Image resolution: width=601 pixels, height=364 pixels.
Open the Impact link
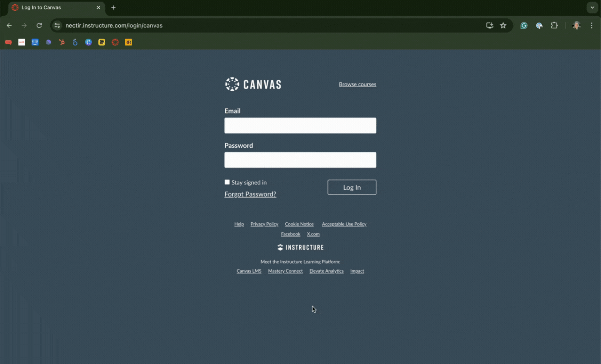[x=357, y=271]
